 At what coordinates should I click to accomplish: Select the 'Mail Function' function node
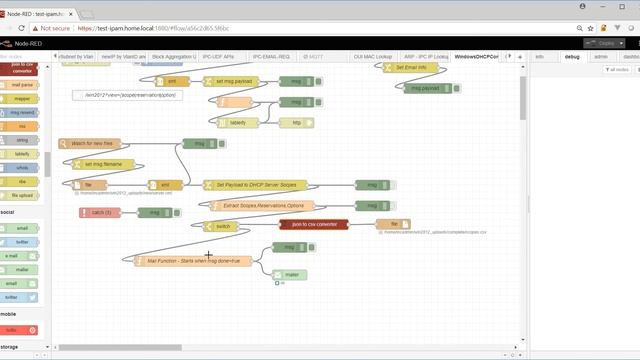pyautogui.click(x=193, y=261)
